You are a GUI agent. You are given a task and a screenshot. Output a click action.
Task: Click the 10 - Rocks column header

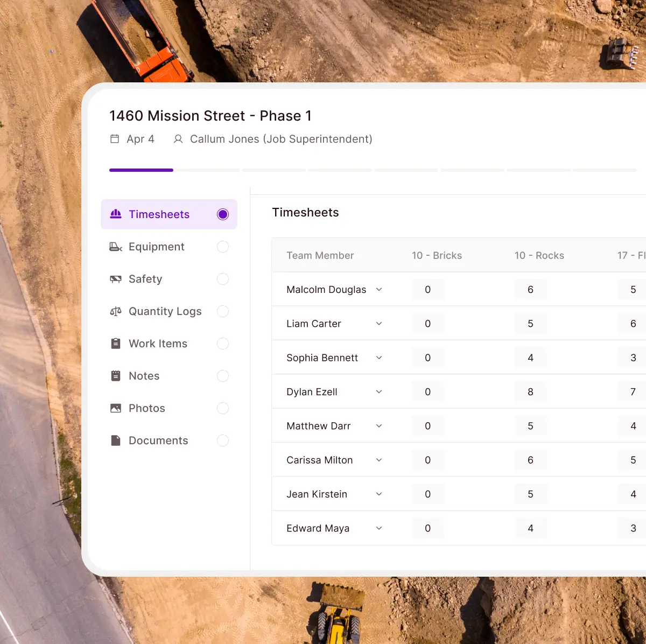click(539, 255)
